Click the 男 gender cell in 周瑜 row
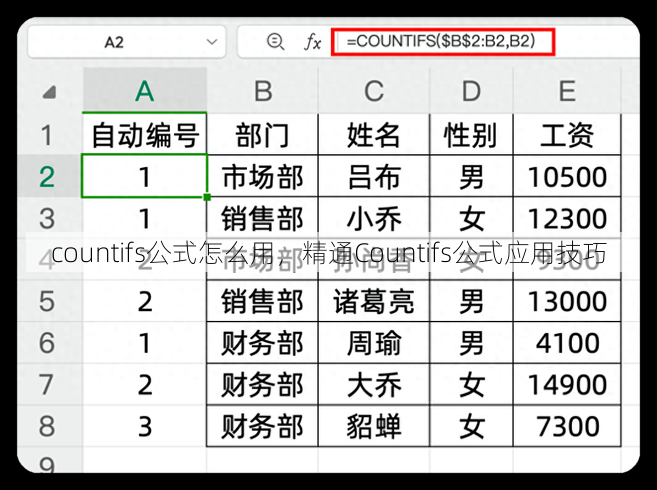657x490 pixels. click(x=471, y=342)
